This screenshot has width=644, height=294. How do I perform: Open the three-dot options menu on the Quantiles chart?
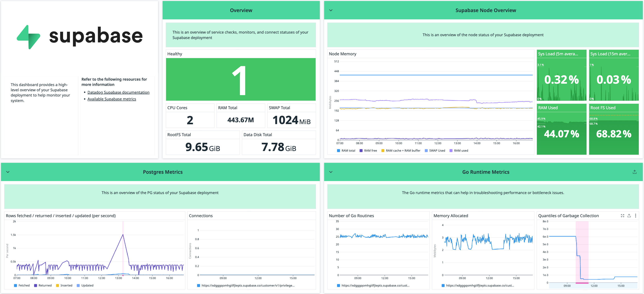point(636,215)
